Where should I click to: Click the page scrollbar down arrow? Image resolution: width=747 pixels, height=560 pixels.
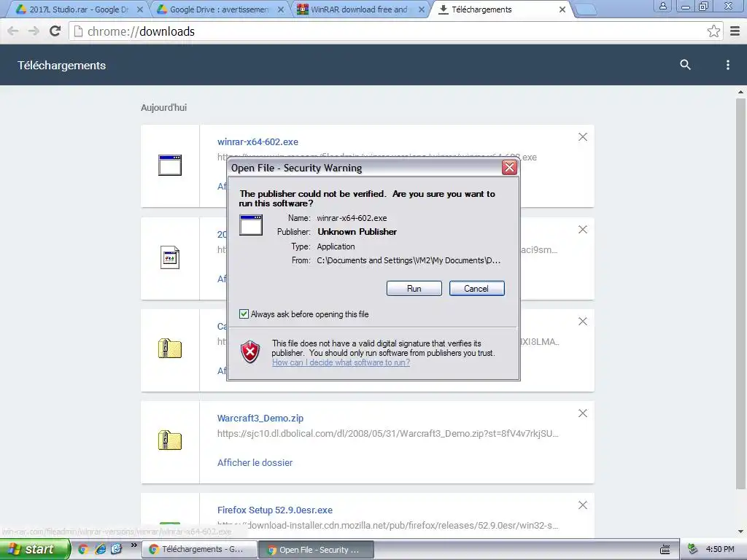[741, 532]
